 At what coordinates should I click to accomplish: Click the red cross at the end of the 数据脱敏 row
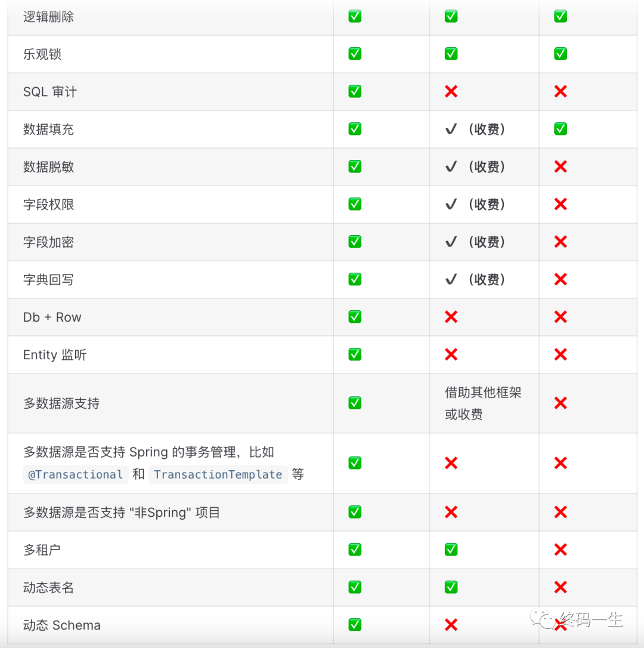point(561,166)
